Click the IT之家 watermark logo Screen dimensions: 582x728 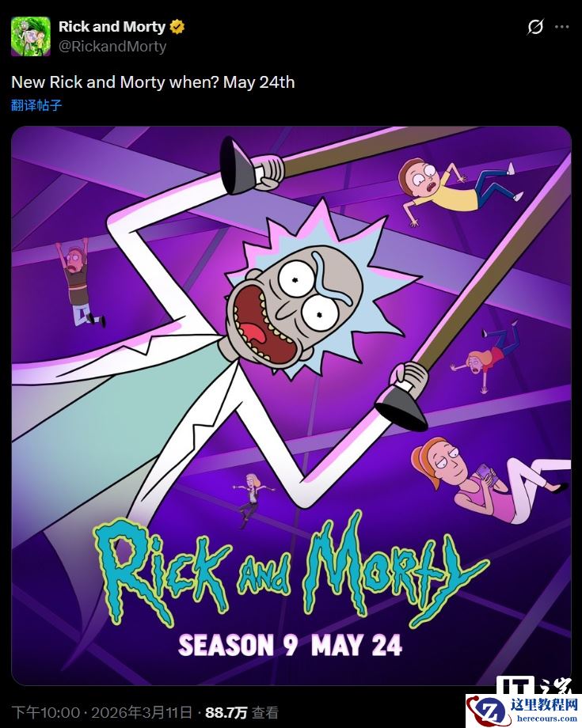point(535,685)
